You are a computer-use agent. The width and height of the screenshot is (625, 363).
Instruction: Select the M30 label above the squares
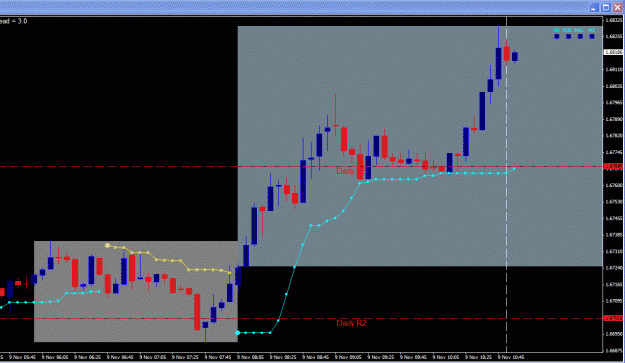567,30
